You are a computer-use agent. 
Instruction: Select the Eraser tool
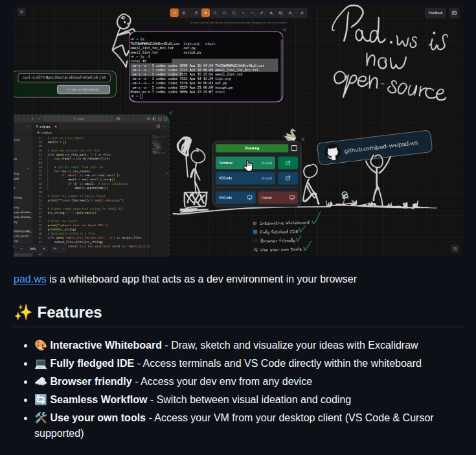pos(290,13)
